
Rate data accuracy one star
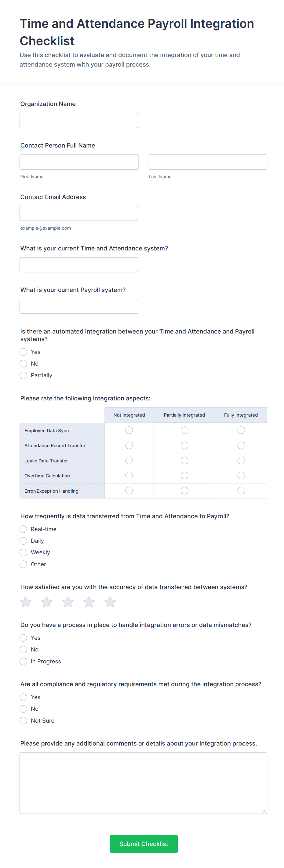(26, 602)
